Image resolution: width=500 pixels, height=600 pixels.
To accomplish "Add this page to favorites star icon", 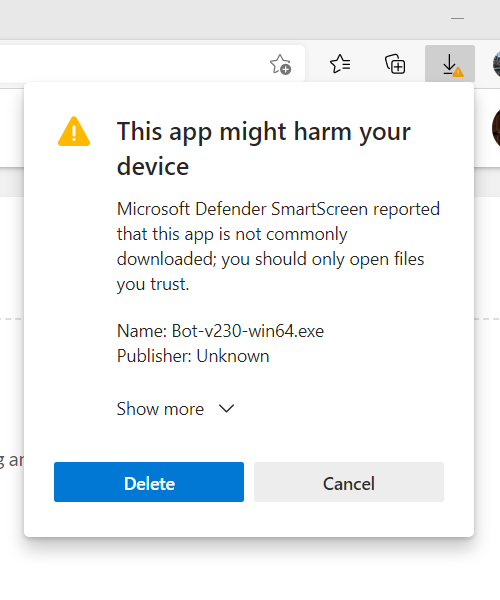I will (280, 64).
